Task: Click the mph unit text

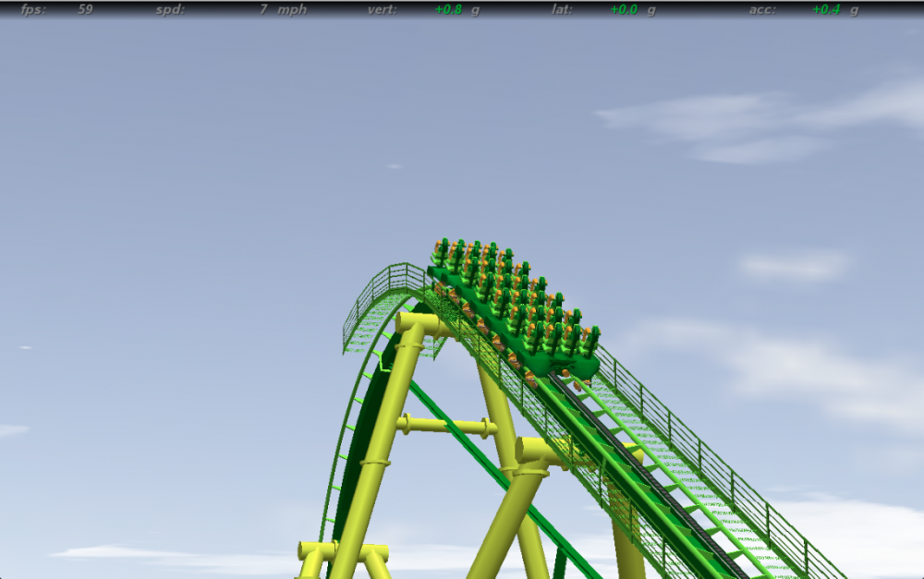Action: (x=292, y=9)
